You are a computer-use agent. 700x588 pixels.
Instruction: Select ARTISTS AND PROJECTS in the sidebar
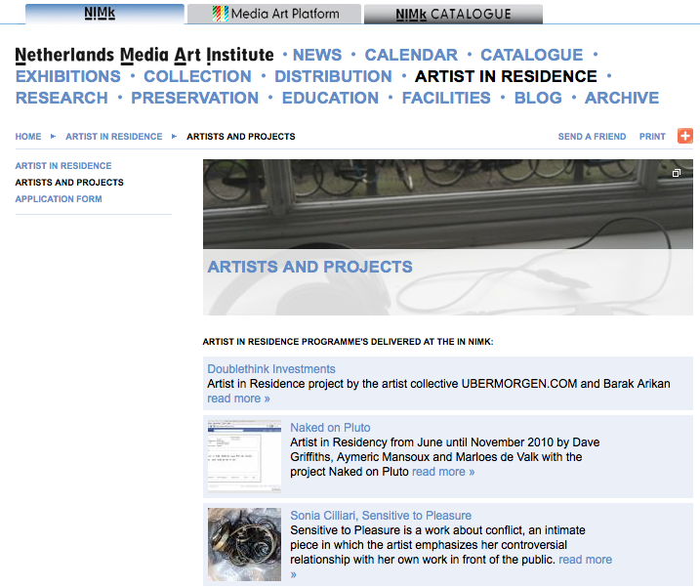click(x=69, y=182)
